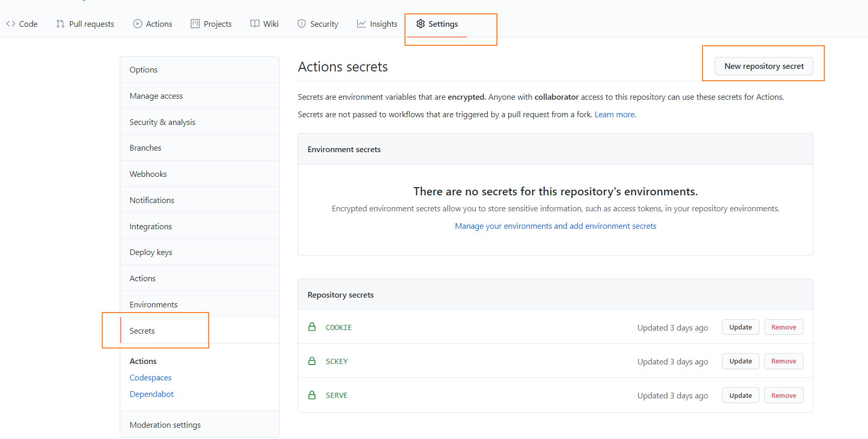Remove the SCKEY secret
The height and width of the screenshot is (439, 868).
click(783, 361)
